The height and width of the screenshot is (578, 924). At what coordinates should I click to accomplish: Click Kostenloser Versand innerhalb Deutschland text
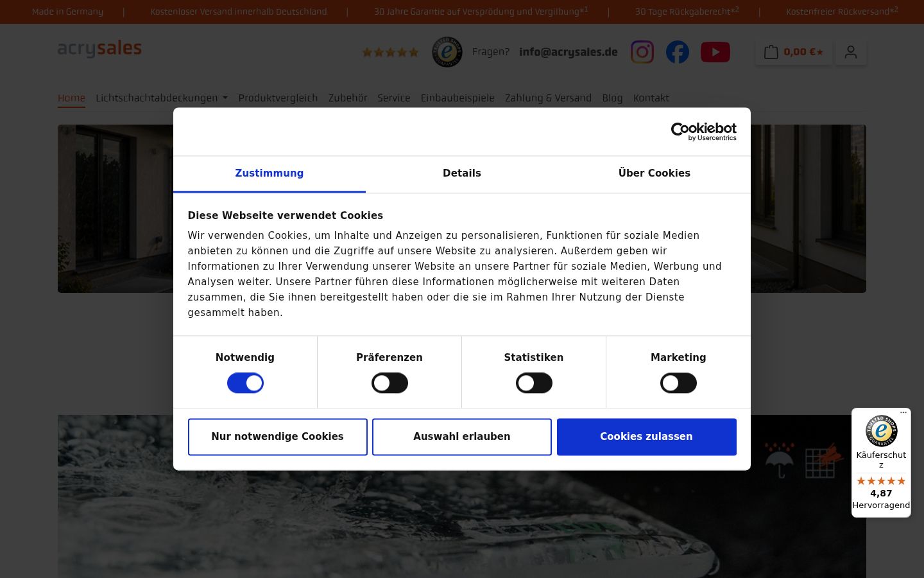click(239, 12)
